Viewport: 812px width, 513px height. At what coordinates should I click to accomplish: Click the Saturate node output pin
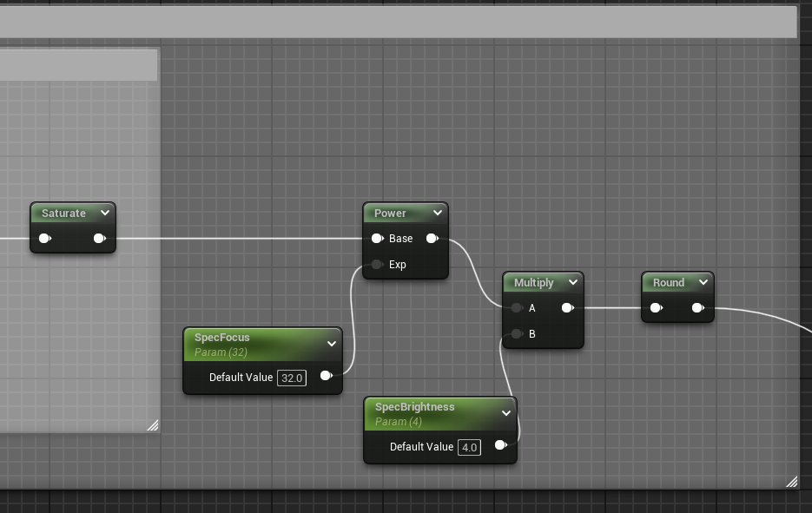[x=99, y=238]
